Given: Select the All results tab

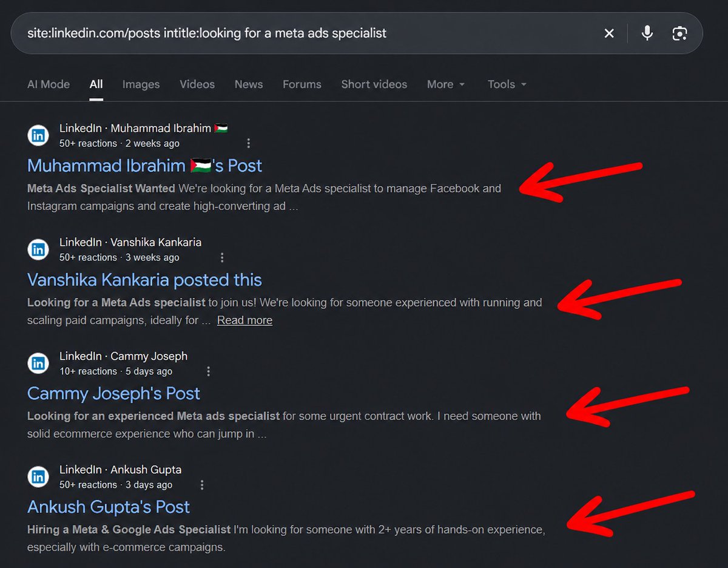Looking at the screenshot, I should pos(96,84).
